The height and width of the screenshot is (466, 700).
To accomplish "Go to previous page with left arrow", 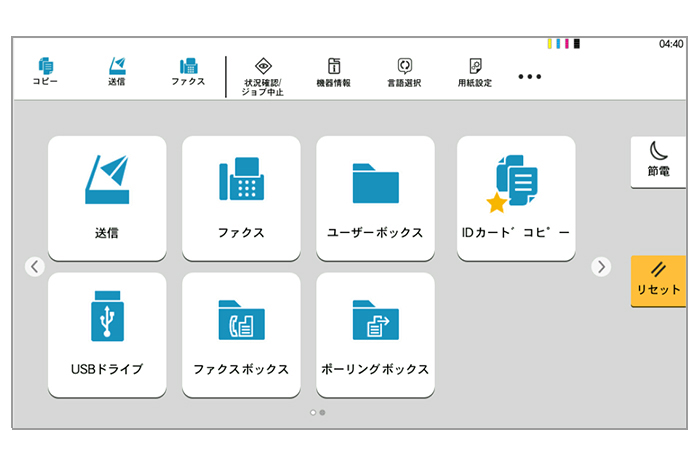I will [x=35, y=267].
